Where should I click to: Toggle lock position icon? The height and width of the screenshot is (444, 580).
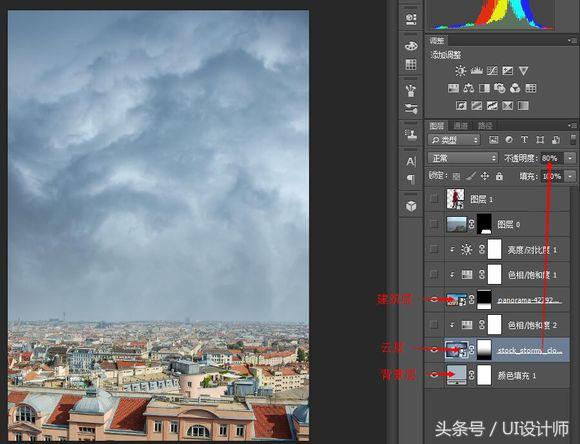point(485,176)
